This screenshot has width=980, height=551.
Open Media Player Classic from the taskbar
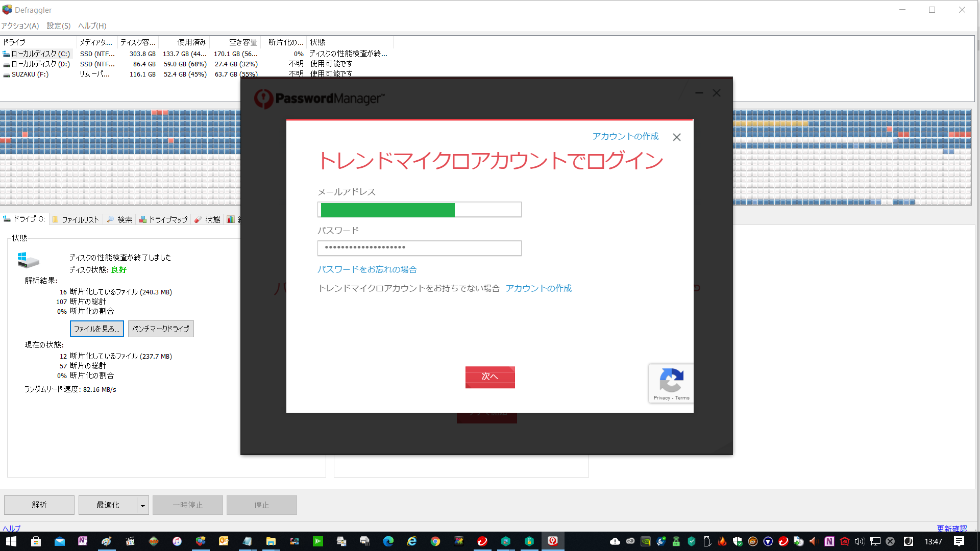(x=130, y=541)
